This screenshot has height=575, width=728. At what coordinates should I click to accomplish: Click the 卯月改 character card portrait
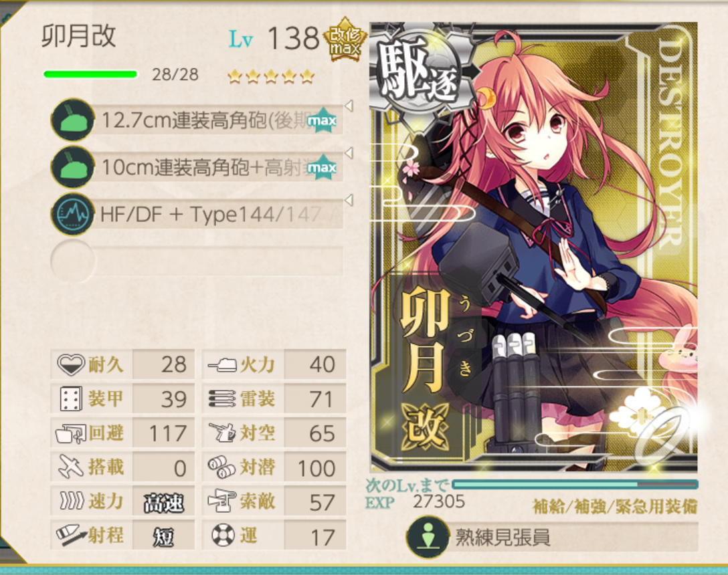(x=534, y=247)
